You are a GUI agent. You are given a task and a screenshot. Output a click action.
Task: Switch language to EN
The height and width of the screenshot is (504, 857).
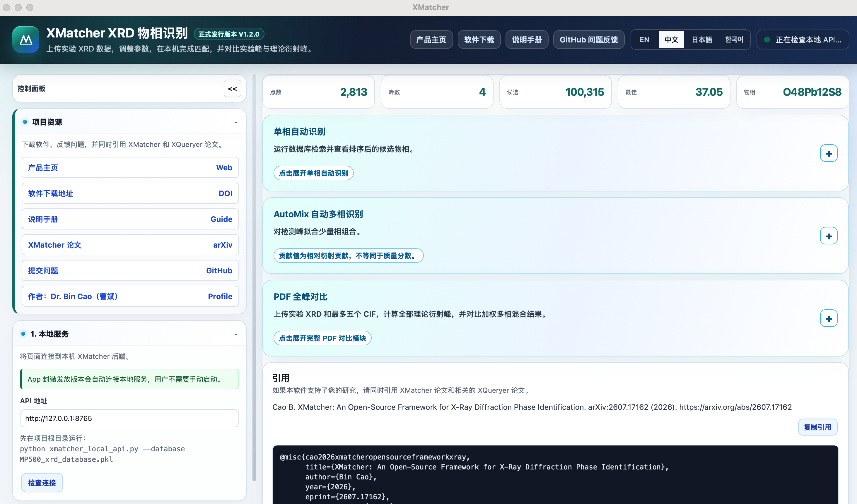tap(644, 40)
